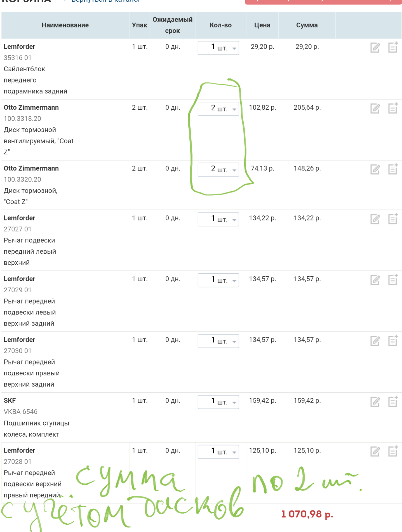402x532 pixels.
Task: Add a note to the Lemforder 27028 01 row
Action: tap(393, 451)
